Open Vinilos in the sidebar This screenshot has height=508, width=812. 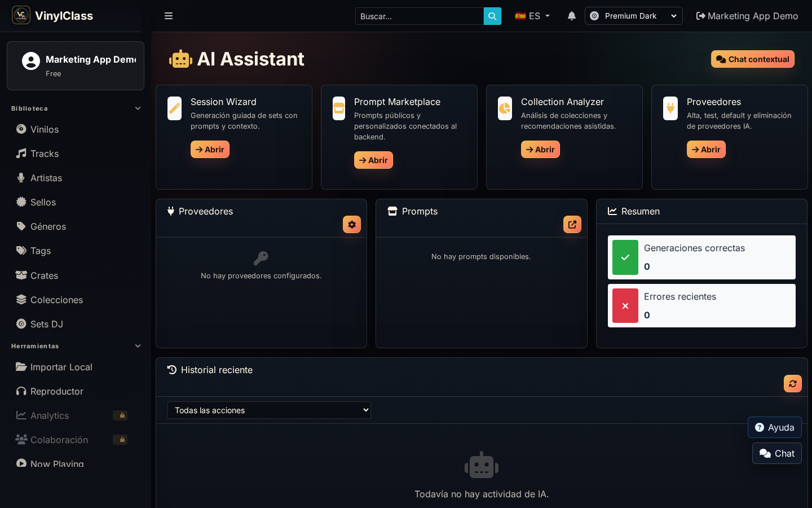pyautogui.click(x=76, y=129)
